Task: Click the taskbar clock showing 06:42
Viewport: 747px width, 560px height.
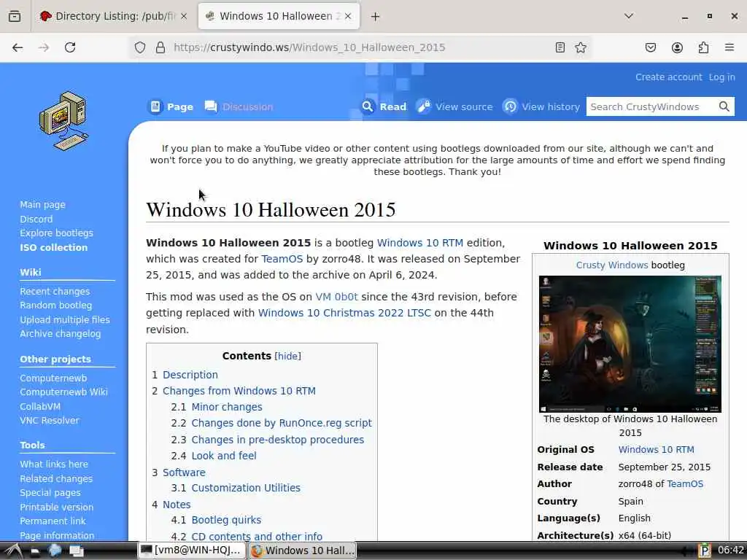Action: 730,551
